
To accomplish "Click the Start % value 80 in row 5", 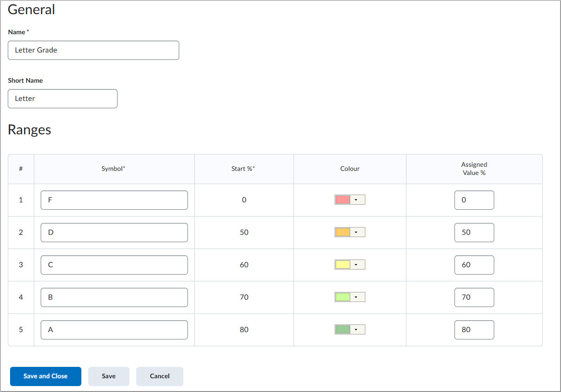I will pos(244,330).
